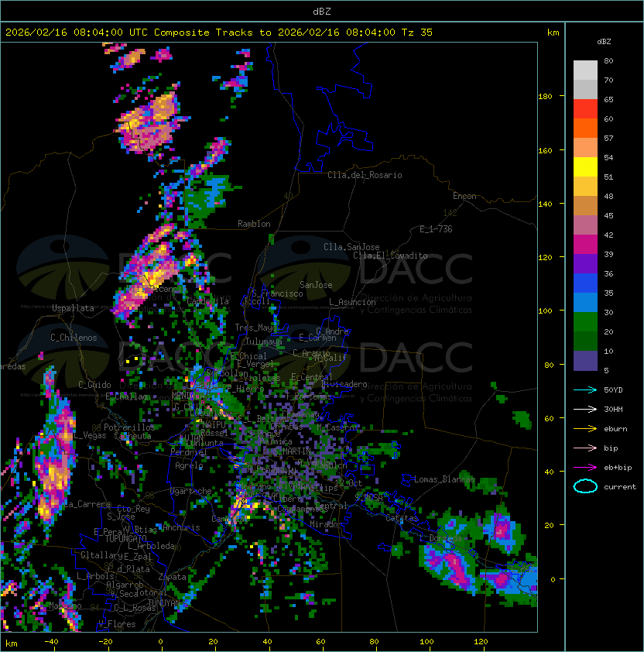
Task: Select the royal blue 35-36 dBZ swatch
Action: [x=585, y=283]
